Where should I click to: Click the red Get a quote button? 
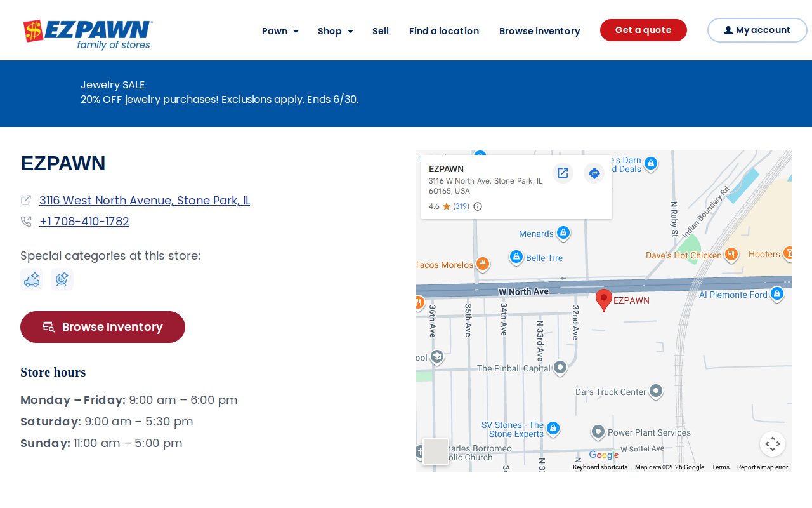coord(643,30)
